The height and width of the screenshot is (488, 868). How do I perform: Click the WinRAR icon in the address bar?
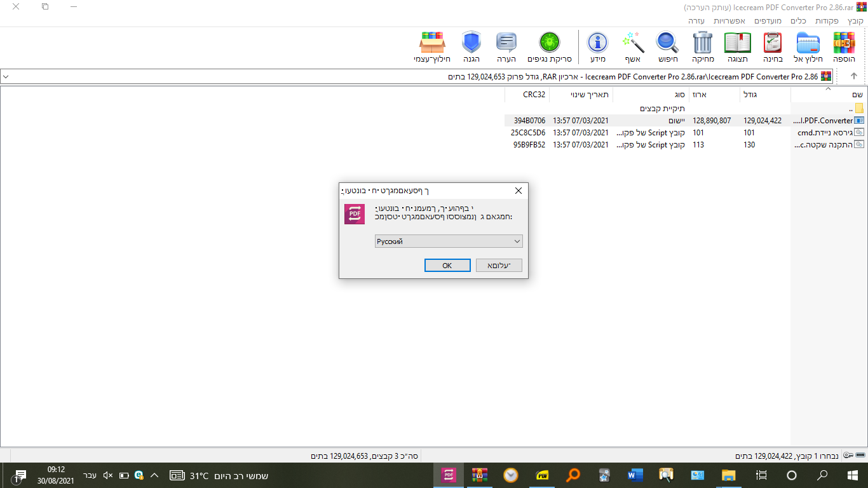[826, 76]
